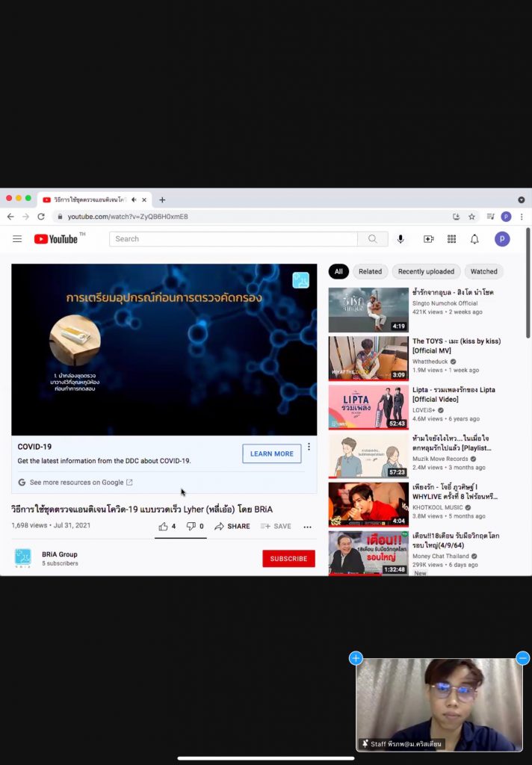The height and width of the screenshot is (765, 532).
Task: Go back in browser history
Action: tap(10, 216)
